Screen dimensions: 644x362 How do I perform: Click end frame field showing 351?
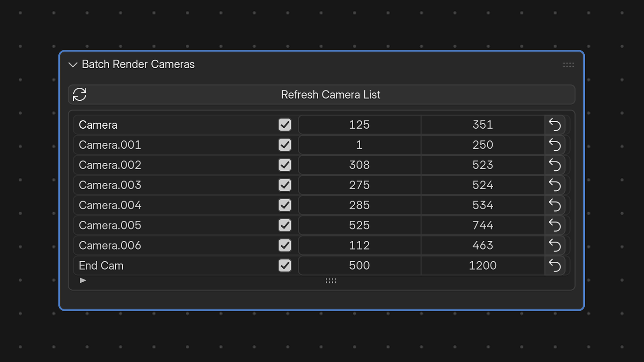(483, 125)
